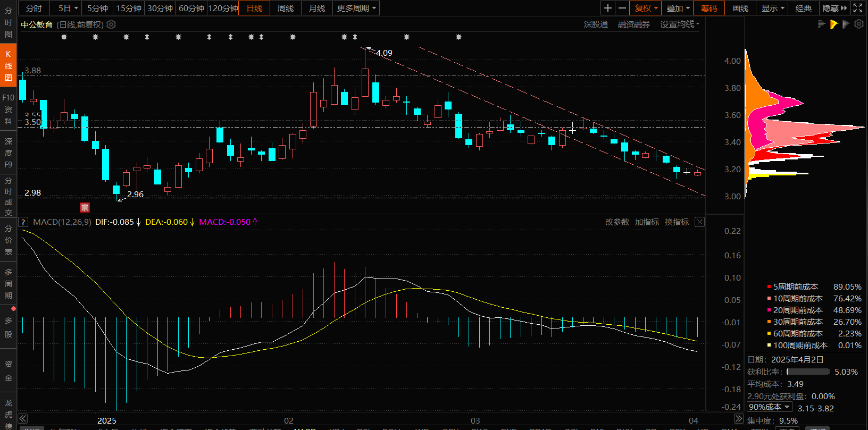The height and width of the screenshot is (430, 868).
Task: Close the MACD indicator panel
Action: coord(699,222)
